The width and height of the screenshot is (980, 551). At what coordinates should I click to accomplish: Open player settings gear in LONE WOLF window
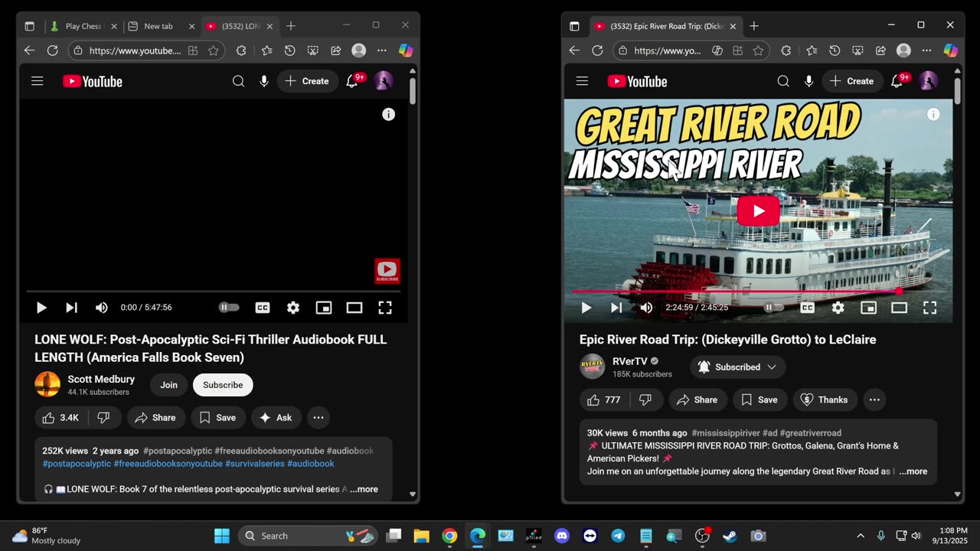click(x=293, y=308)
